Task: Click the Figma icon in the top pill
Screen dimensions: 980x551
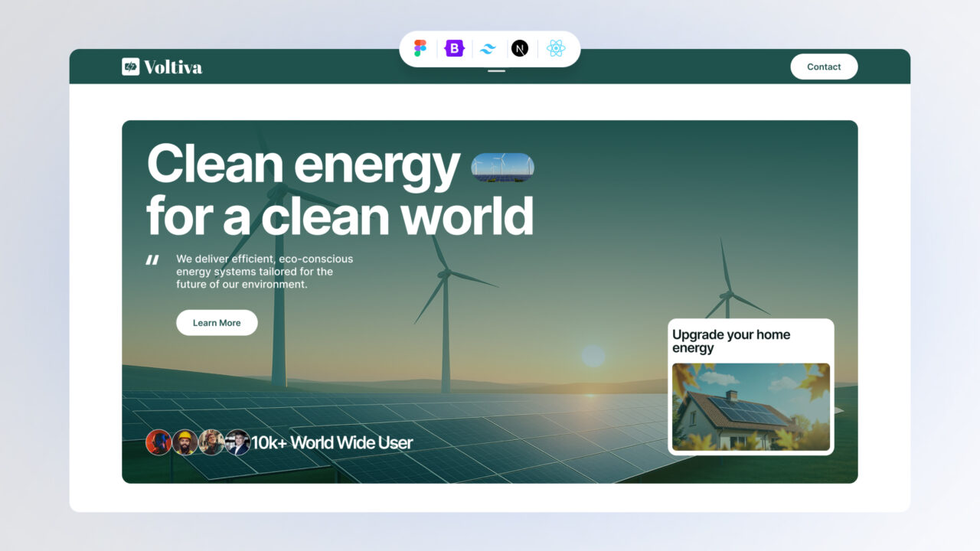Action: pos(420,48)
